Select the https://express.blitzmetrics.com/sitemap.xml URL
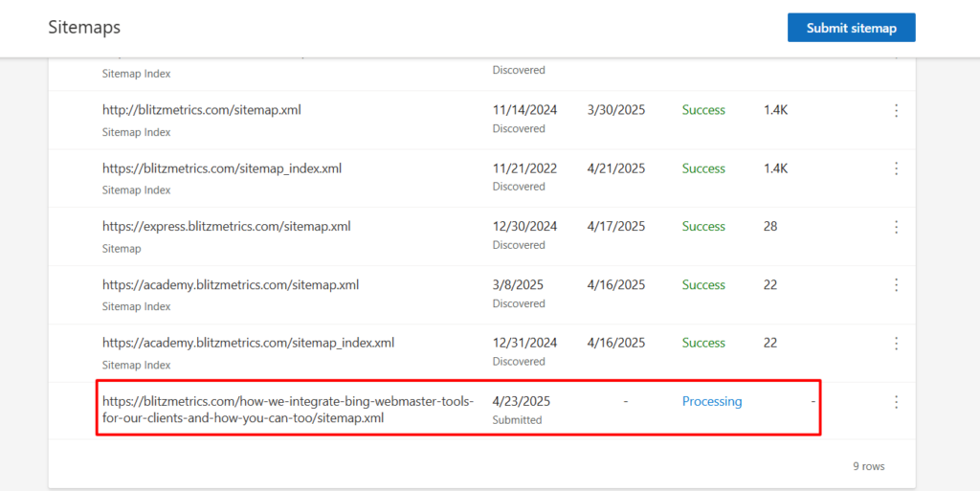 point(226,226)
